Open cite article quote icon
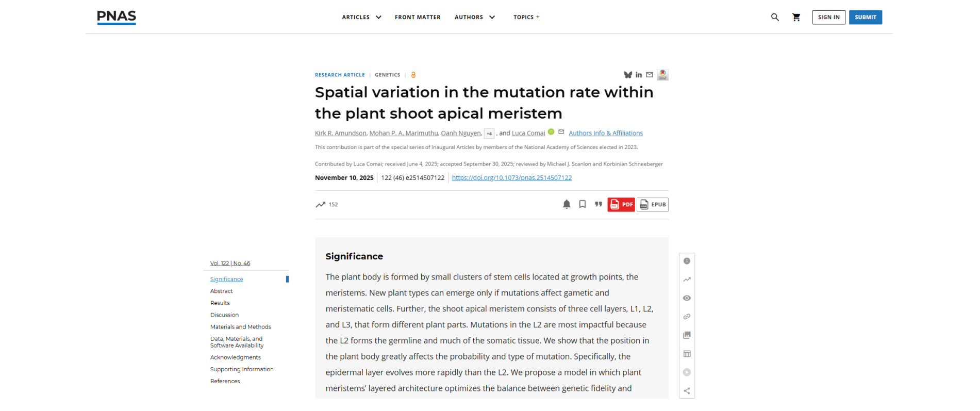This screenshot has height=411, width=980. pos(599,204)
